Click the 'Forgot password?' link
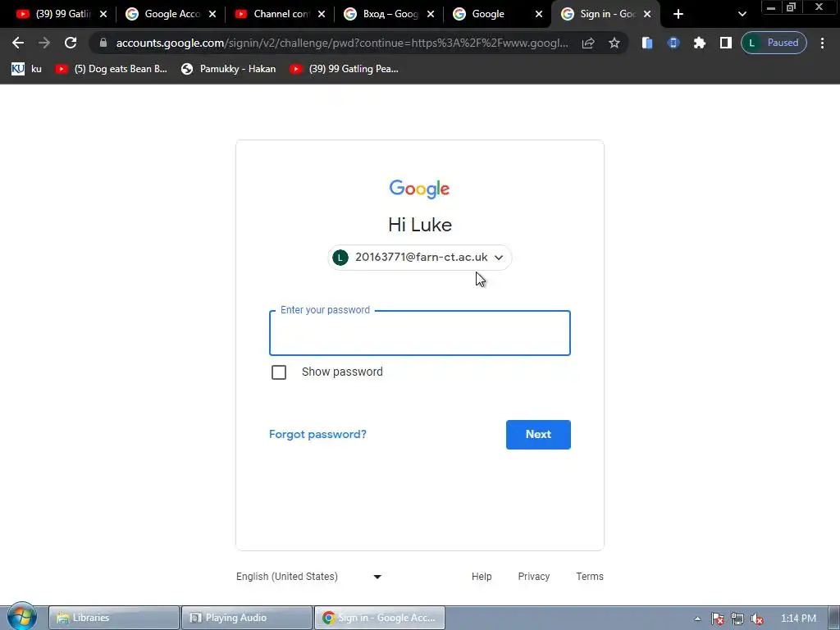This screenshot has height=630, width=840. (x=317, y=434)
